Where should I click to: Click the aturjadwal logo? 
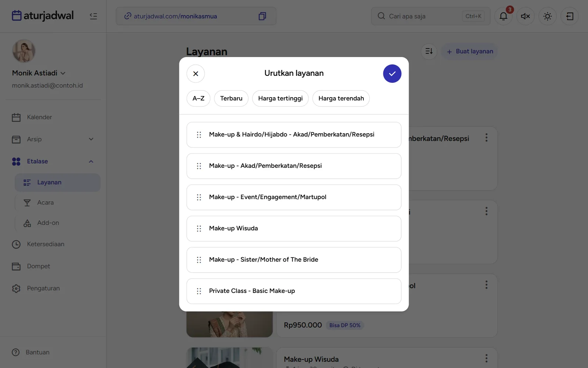coord(43,15)
